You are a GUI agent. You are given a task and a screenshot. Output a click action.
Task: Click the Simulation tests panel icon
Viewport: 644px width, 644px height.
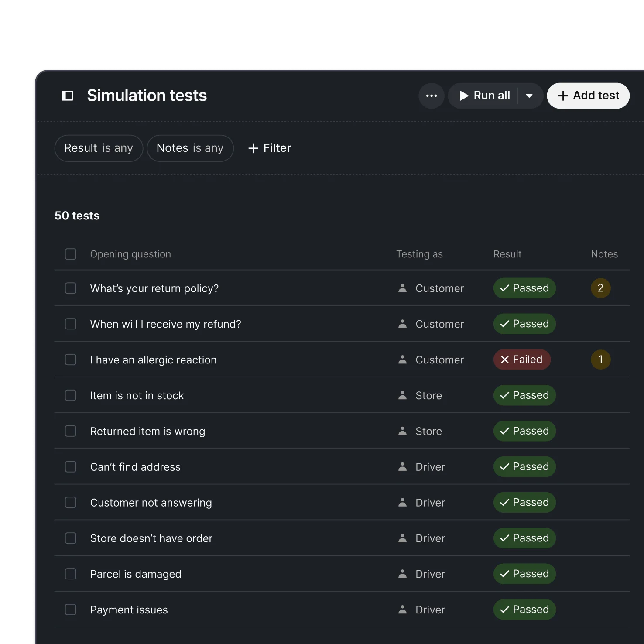(x=68, y=96)
